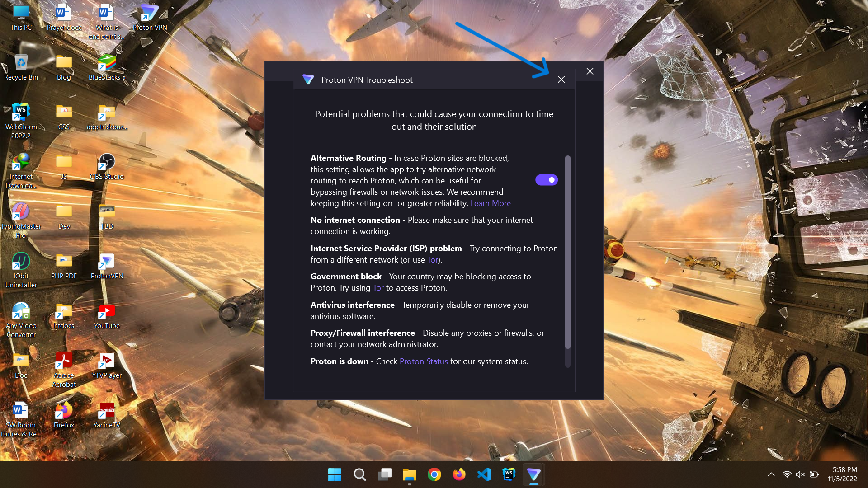The height and width of the screenshot is (488, 868).
Task: Click the Learn More link
Action: click(x=490, y=203)
